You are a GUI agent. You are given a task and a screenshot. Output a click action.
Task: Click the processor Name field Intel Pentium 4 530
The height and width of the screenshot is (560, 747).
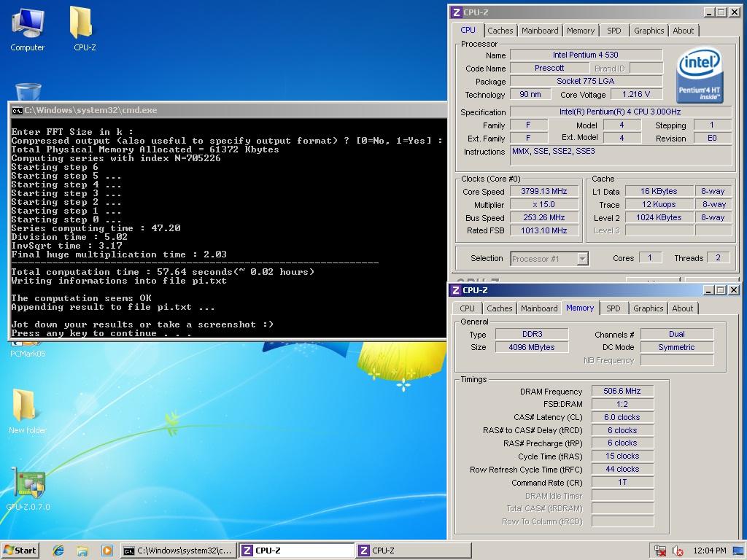(586, 55)
